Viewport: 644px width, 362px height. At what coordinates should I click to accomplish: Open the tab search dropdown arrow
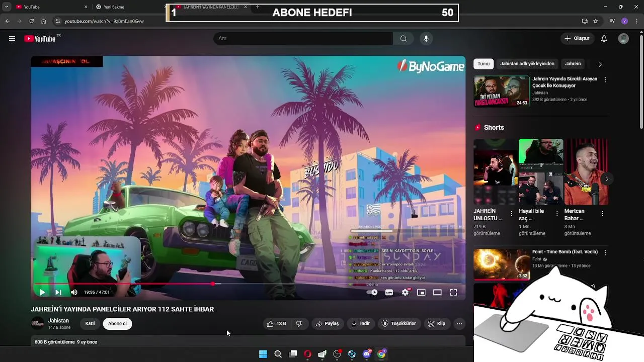7,7
